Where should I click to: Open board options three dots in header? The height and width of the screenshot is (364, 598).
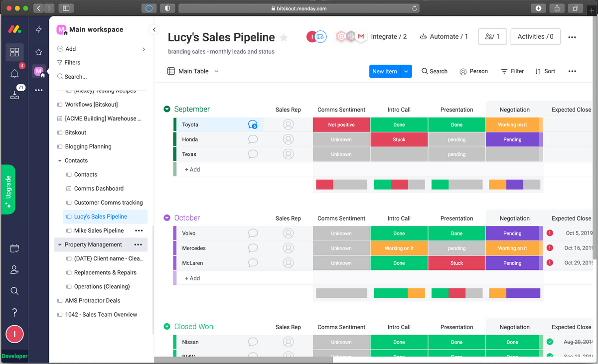(572, 37)
